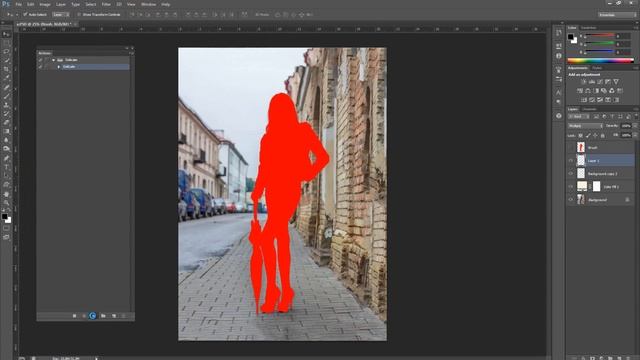The width and height of the screenshot is (640, 360).
Task: Expand selected action disclosure triangle
Action: point(59,67)
